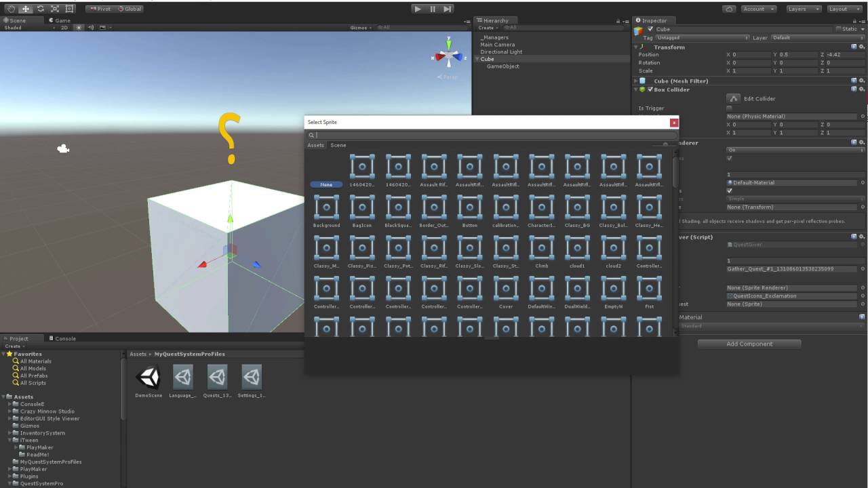Open the Layout dropdown
Image resolution: width=868 pixels, height=488 pixels.
(x=844, y=9)
